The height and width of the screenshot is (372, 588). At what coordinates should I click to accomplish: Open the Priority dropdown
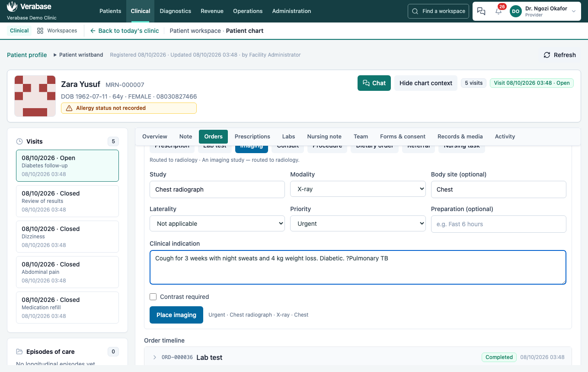[x=358, y=224]
